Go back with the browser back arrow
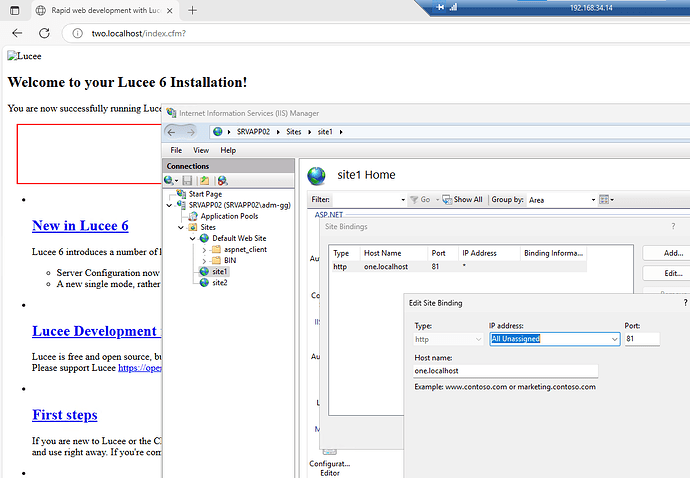The width and height of the screenshot is (690, 478). 17,33
